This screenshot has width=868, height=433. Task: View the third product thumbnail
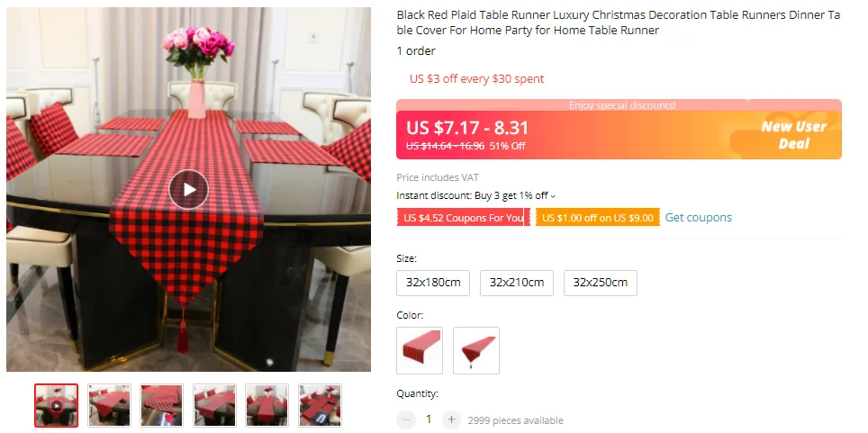pos(162,405)
